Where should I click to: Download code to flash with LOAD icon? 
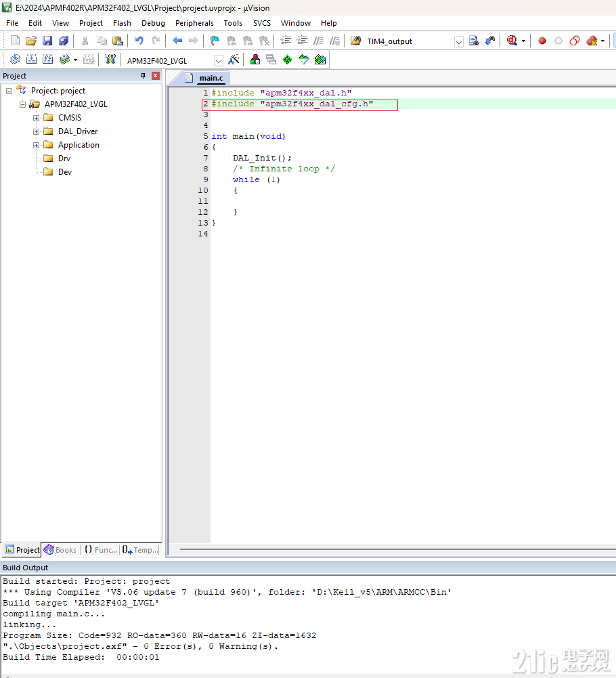tap(110, 60)
